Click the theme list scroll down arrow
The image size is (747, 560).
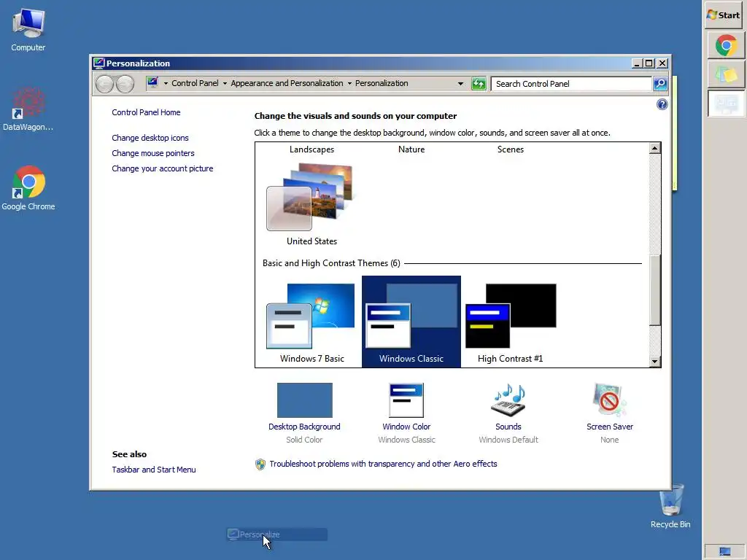click(655, 362)
